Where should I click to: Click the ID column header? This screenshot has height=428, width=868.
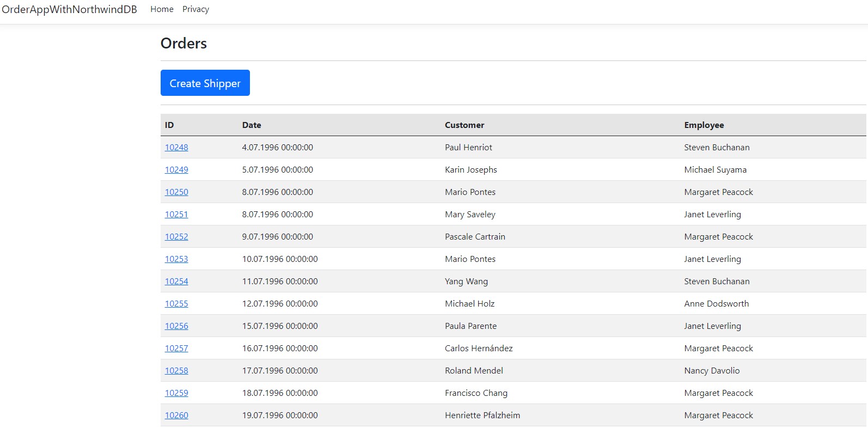click(x=169, y=125)
